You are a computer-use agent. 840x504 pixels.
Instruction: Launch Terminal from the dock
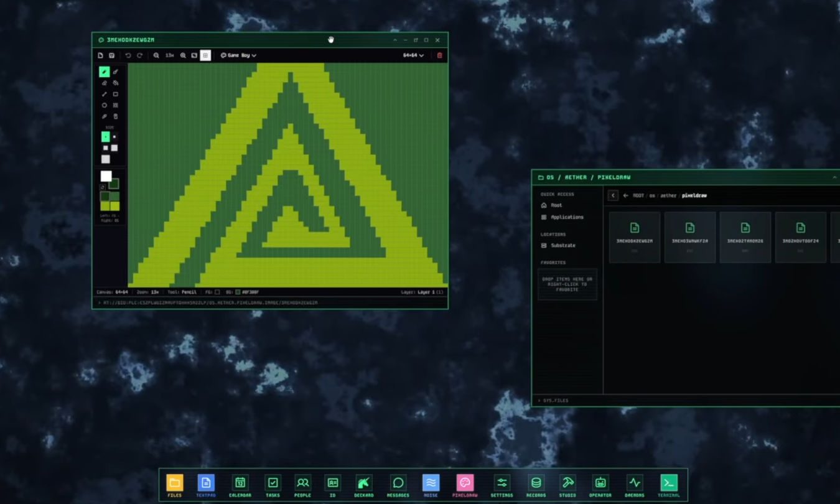click(669, 485)
